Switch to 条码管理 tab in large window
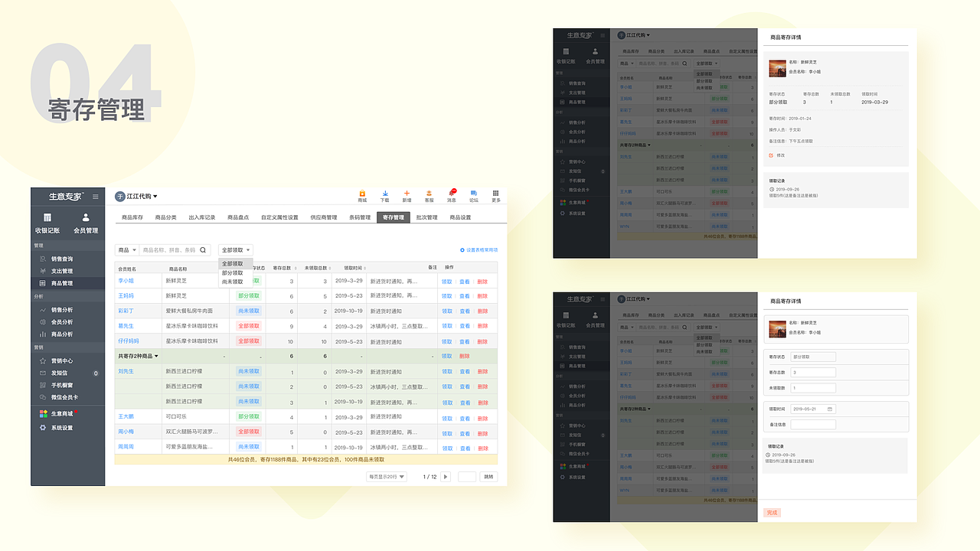The width and height of the screenshot is (980, 551). point(360,217)
